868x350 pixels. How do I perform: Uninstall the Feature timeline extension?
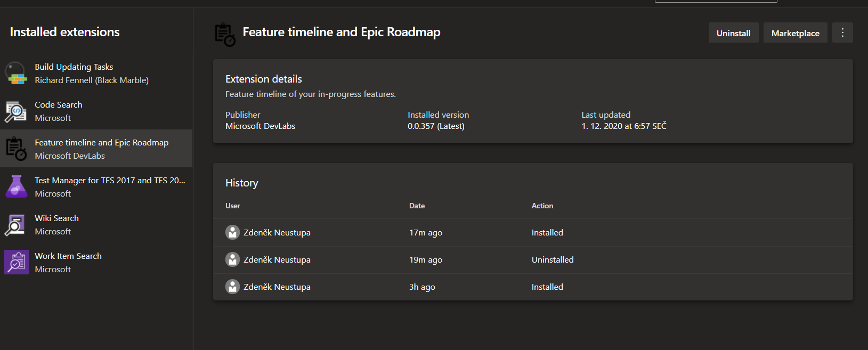click(x=733, y=33)
